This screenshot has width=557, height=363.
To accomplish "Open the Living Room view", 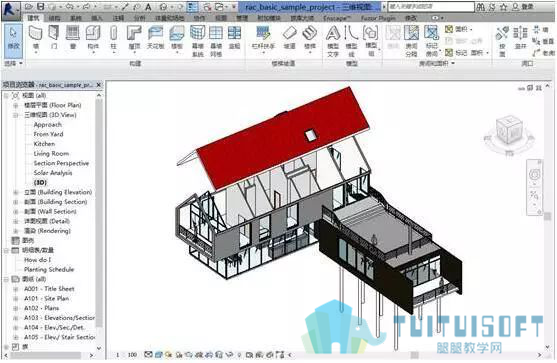I will [x=51, y=153].
